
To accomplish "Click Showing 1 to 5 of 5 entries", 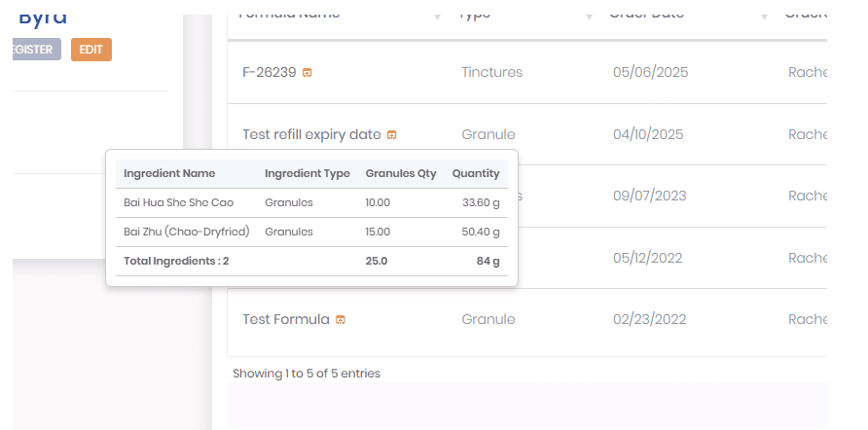I will (x=307, y=374).
